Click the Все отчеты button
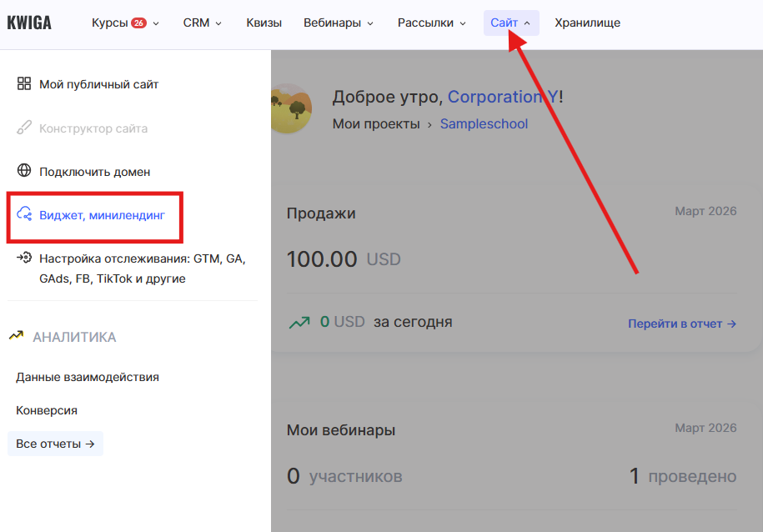 (x=55, y=444)
